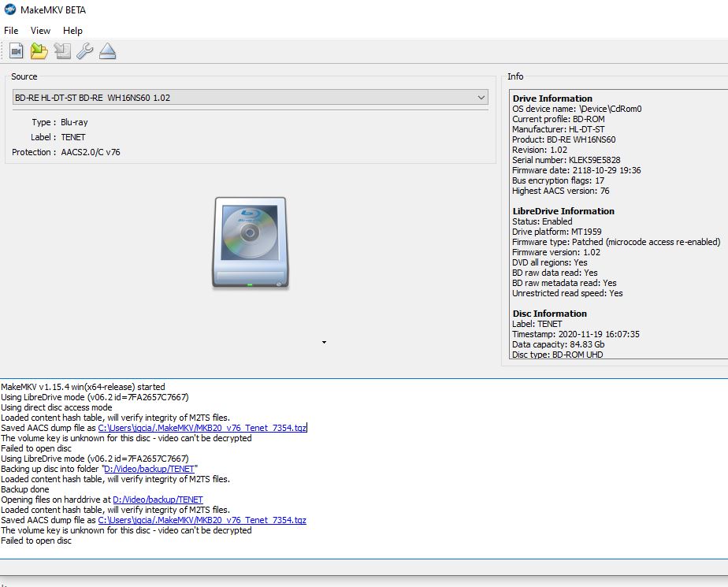The width and height of the screenshot is (728, 587).
Task: Click the large Blu-ray drive icon
Action: pos(251,242)
